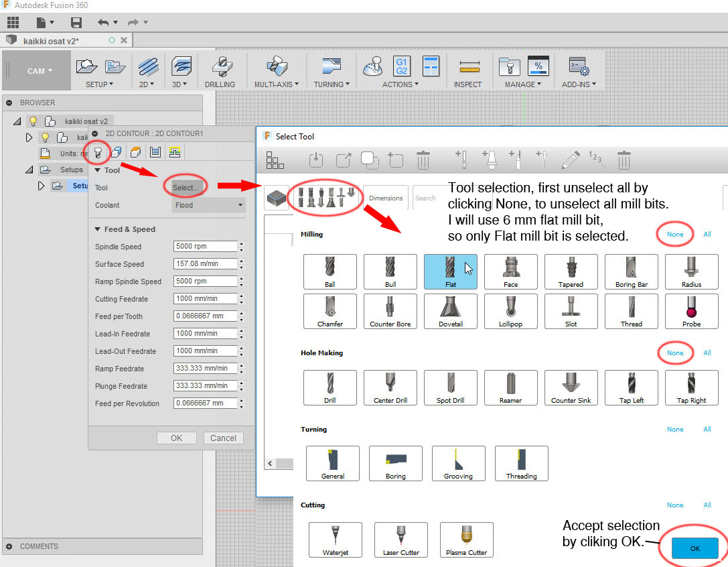Click the Undo arrow in the top toolbar
This screenshot has width=728, height=567.
pyautogui.click(x=102, y=22)
